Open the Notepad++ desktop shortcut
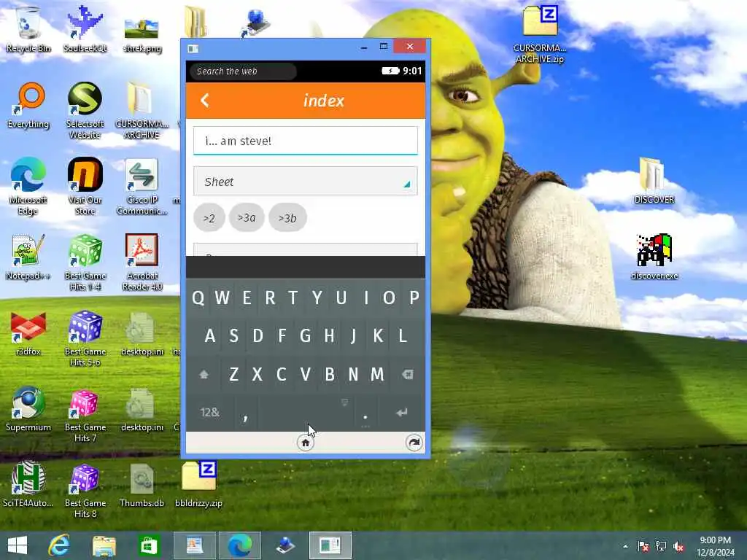This screenshot has height=560, width=747. tap(28, 257)
